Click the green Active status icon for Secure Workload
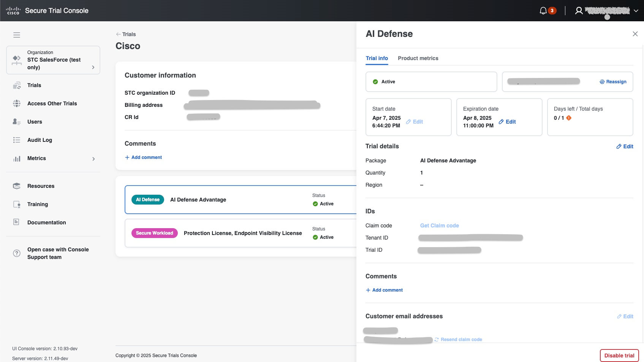Image resolution: width=644 pixels, height=362 pixels. 315,237
